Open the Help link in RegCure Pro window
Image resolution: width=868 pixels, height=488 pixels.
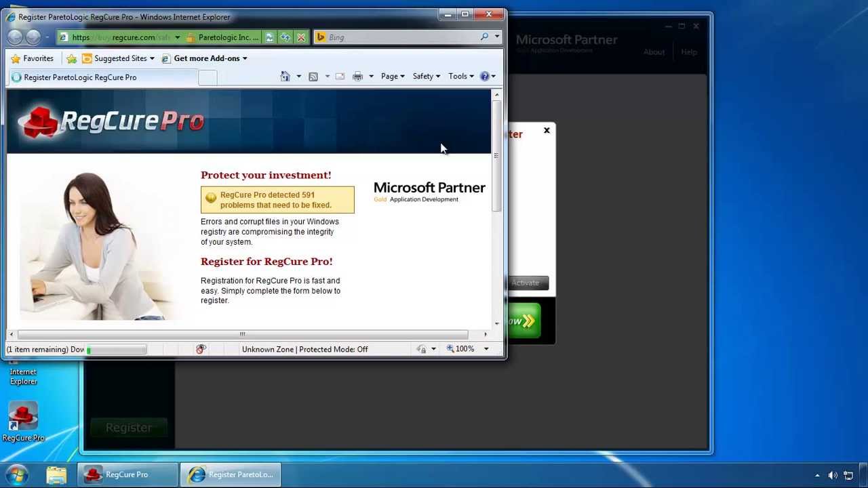pos(689,52)
